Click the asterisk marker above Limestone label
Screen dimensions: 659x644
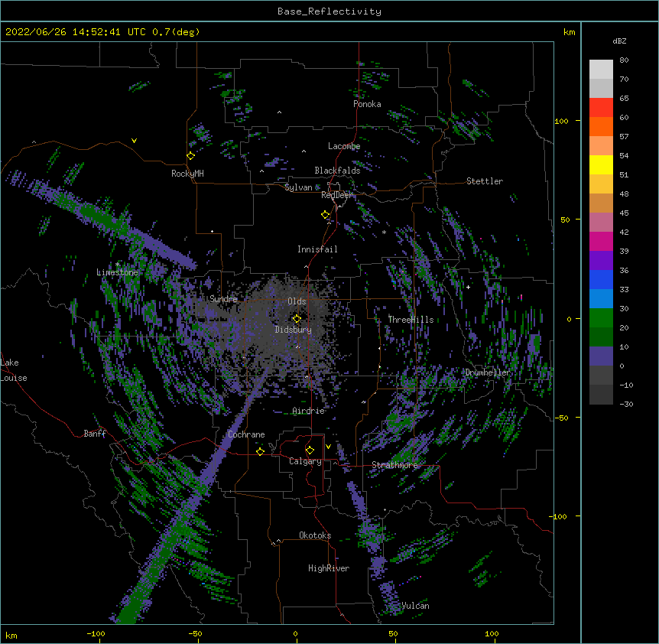pyautogui.click(x=118, y=265)
